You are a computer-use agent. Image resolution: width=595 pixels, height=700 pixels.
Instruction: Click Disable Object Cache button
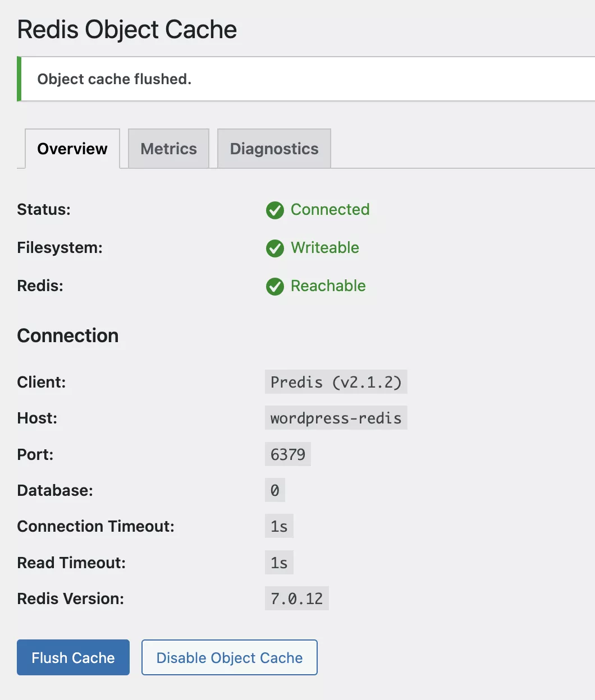[x=229, y=657]
